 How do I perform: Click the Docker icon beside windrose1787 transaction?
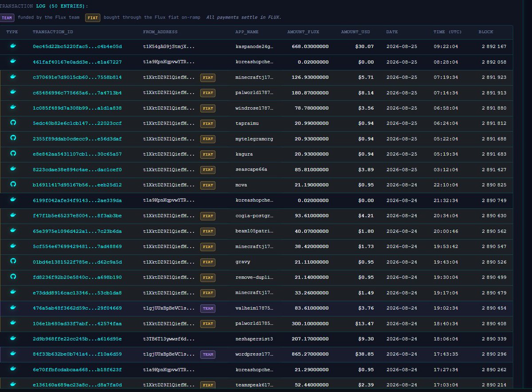[13, 108]
